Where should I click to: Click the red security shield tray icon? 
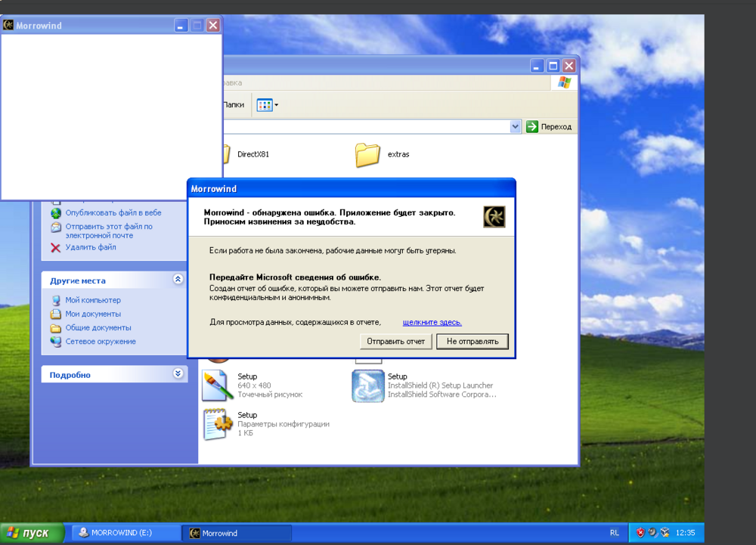pos(640,532)
